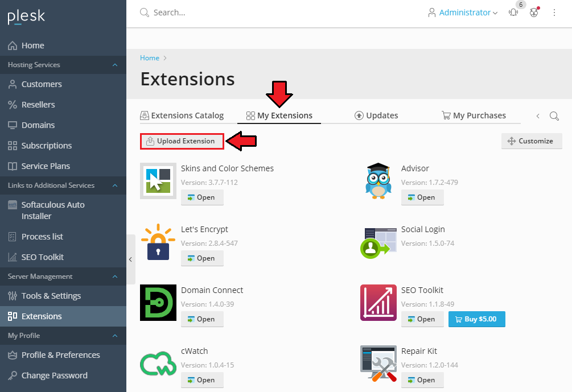This screenshot has width=572, height=392.
Task: Open Resellers in sidebar
Action: pyautogui.click(x=63, y=105)
